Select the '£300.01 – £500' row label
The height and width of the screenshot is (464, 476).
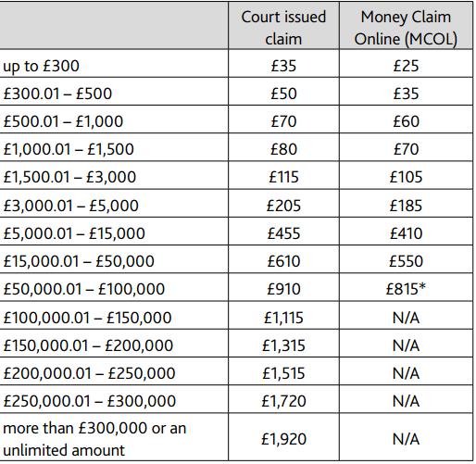[57, 94]
